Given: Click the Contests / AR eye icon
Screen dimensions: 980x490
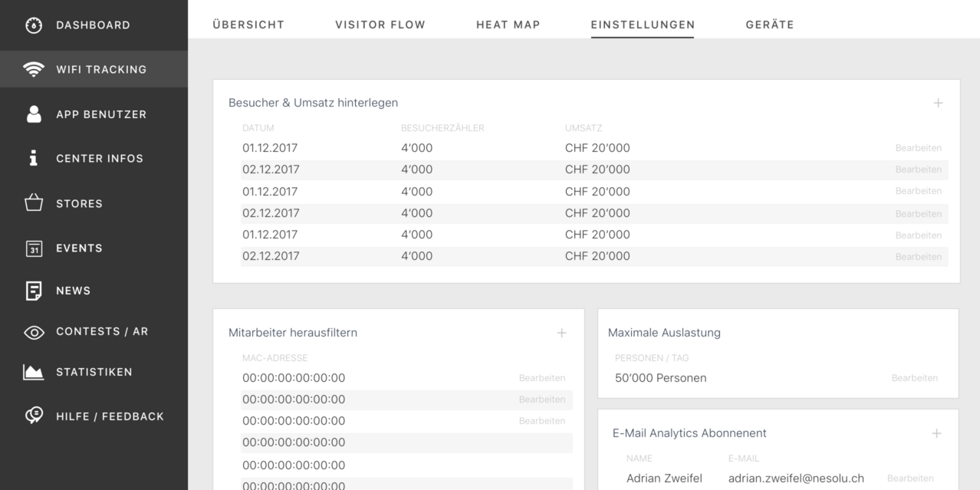Looking at the screenshot, I should 33,332.
